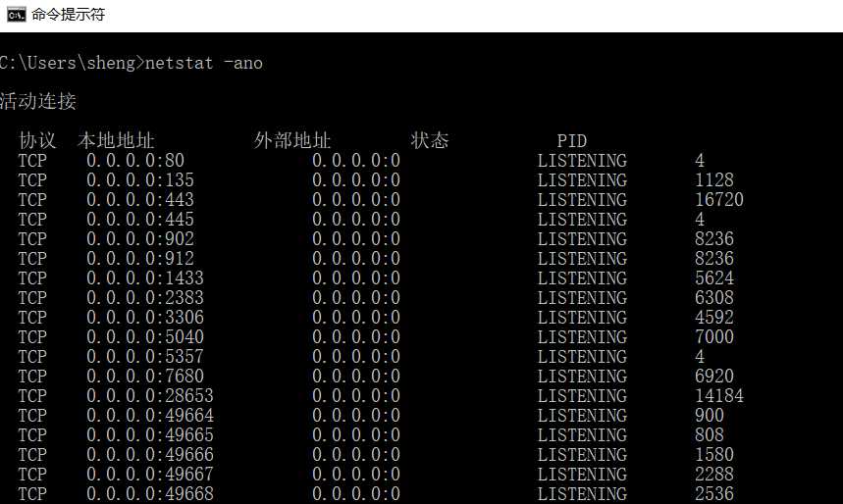
Task: Click local address 0.0.0.0:3306
Action: coord(145,318)
